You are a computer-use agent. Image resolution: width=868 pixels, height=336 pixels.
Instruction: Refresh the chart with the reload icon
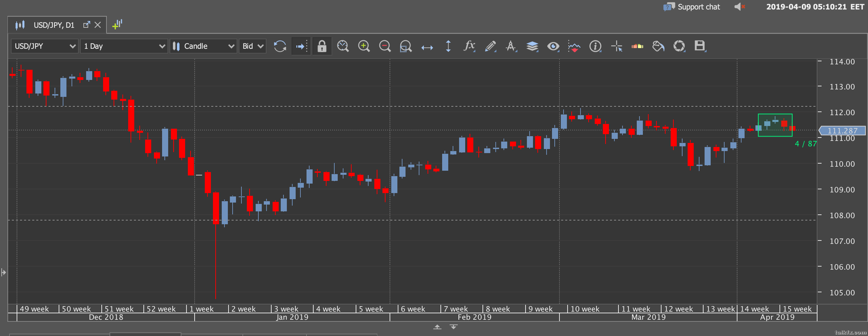click(x=280, y=46)
